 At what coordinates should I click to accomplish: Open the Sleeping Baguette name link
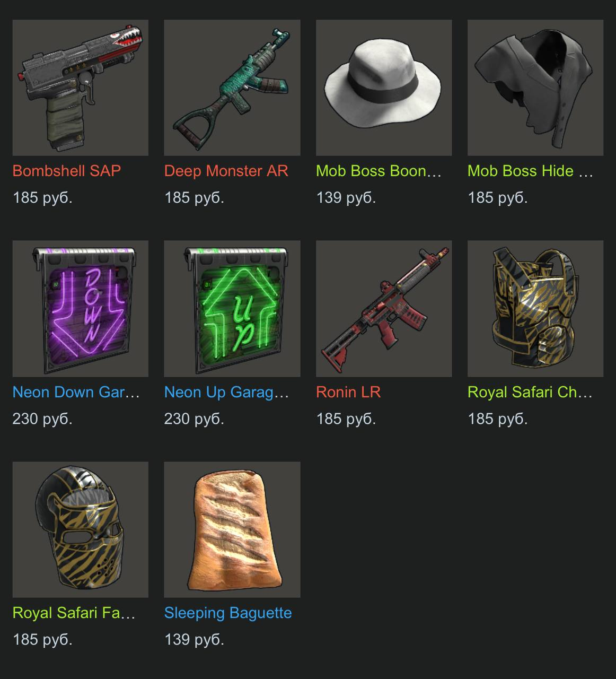[x=228, y=613]
